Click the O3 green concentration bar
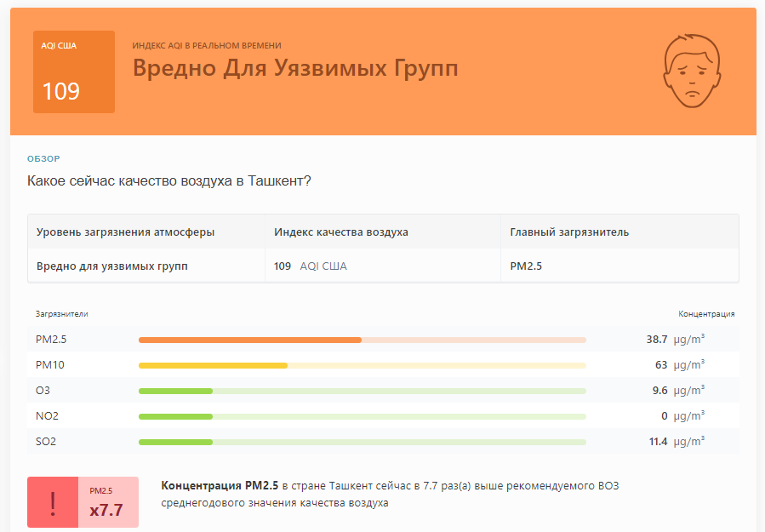This screenshot has width=765, height=532. 362,391
